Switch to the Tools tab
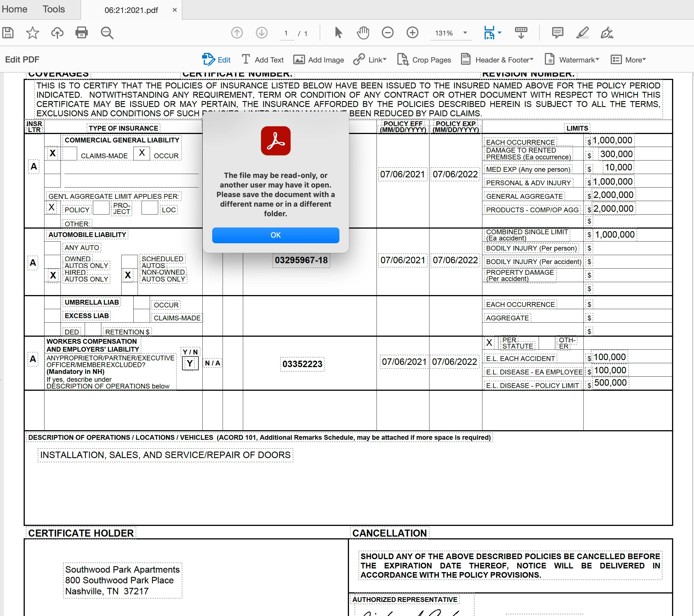Viewport: 694px width, 616px height. point(54,9)
